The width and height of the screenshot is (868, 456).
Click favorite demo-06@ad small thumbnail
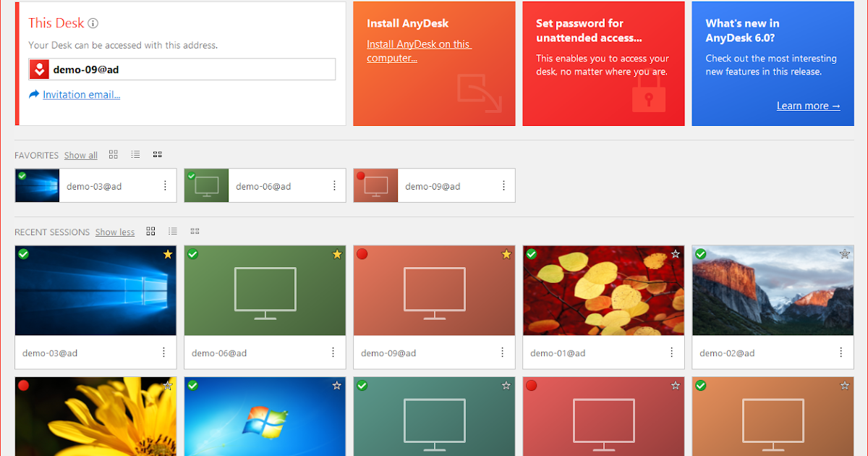tap(206, 185)
